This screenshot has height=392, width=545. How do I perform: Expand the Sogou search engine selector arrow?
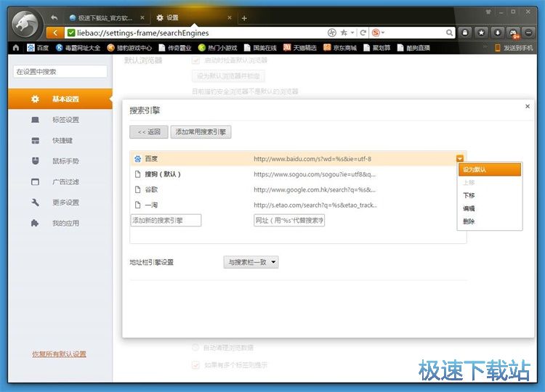(x=383, y=33)
